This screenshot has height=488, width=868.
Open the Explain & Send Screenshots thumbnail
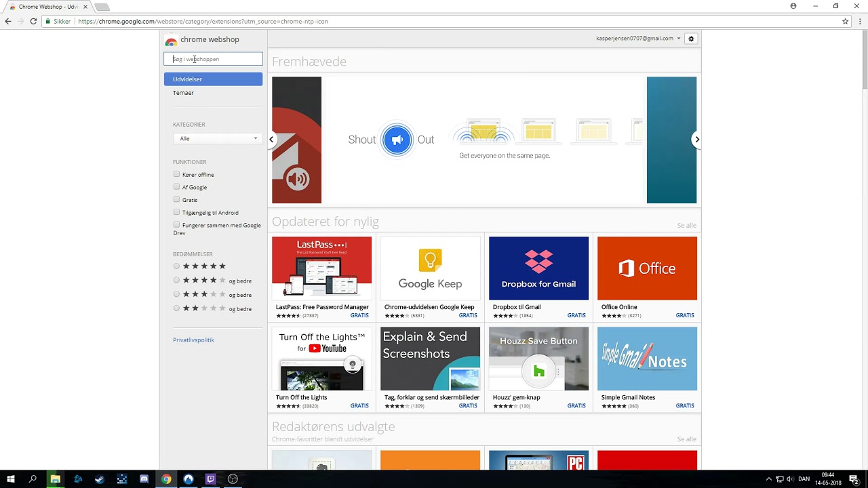click(x=430, y=359)
